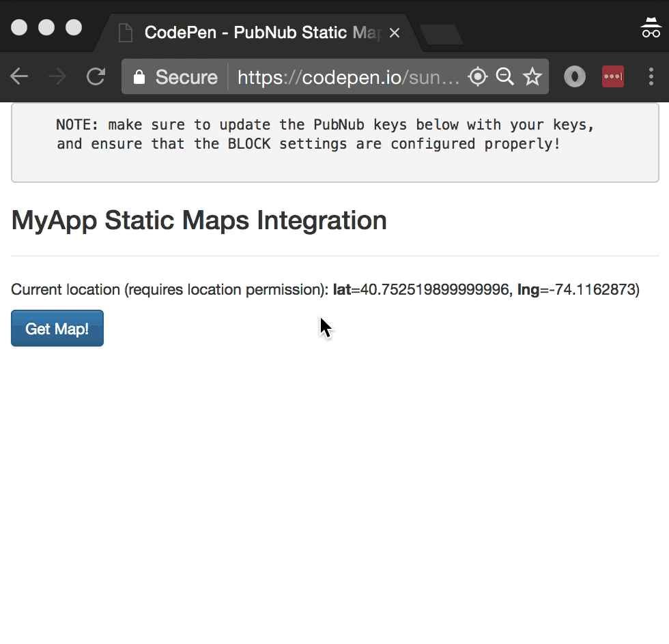
Task: Click the page reload icon
Action: pos(96,76)
